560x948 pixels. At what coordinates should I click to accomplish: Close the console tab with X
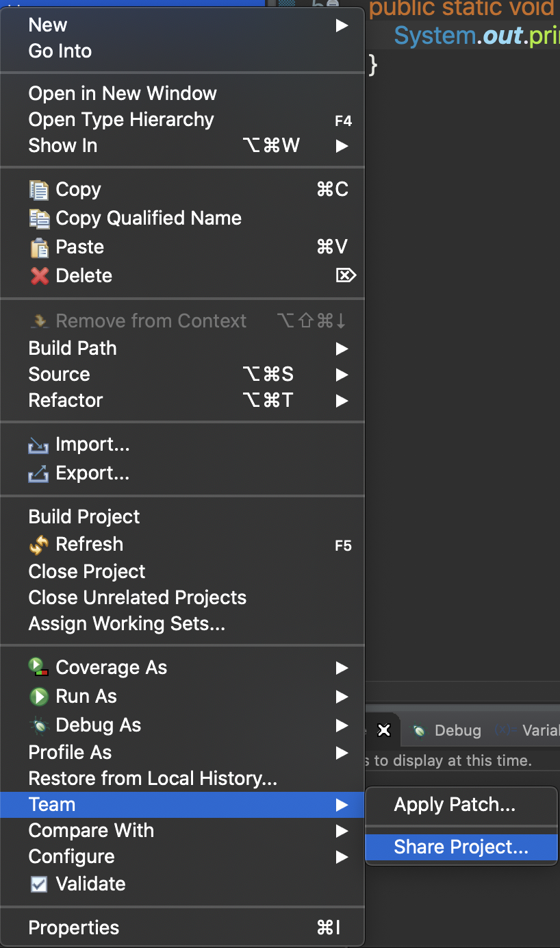tap(385, 731)
